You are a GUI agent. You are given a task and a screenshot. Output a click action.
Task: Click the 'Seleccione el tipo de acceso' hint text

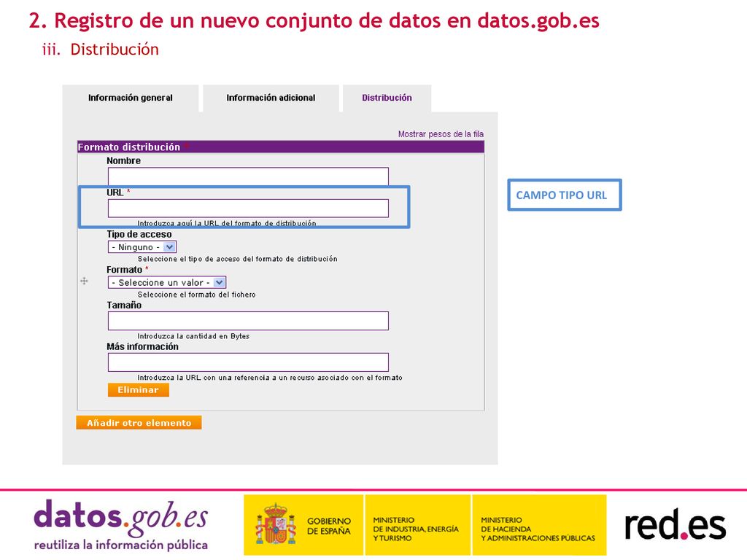tap(237, 259)
